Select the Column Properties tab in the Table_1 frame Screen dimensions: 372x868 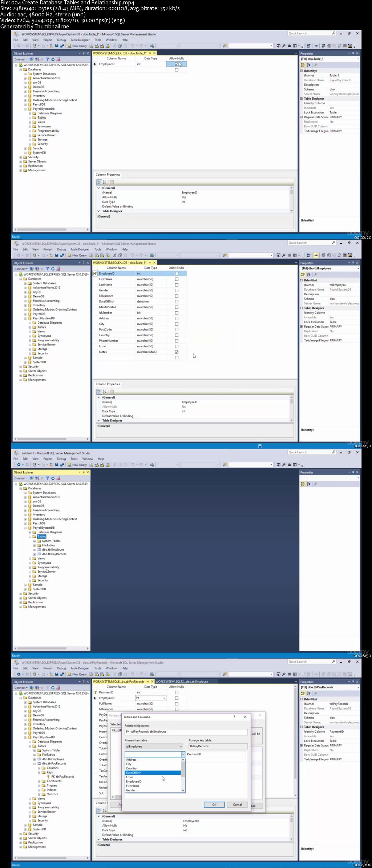coord(108,175)
